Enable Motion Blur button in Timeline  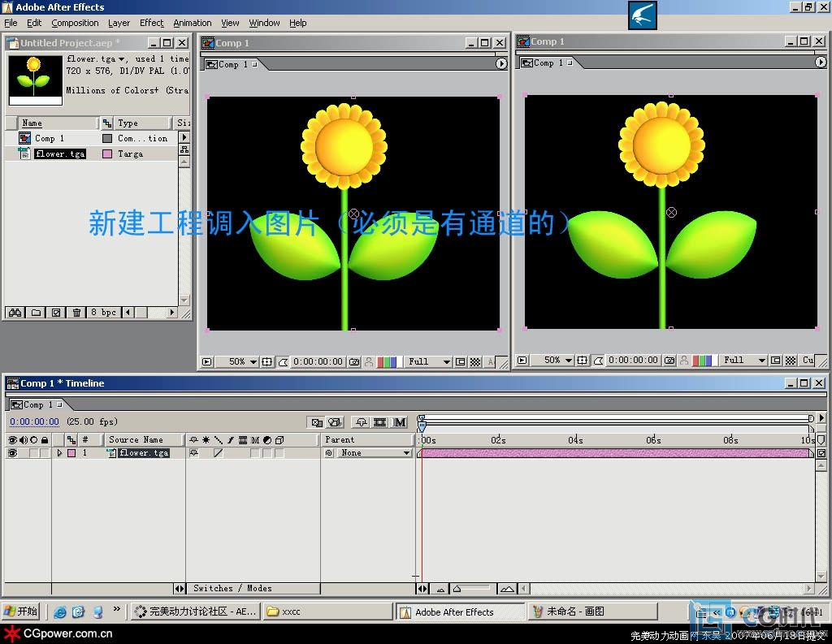pyautogui.click(x=400, y=422)
